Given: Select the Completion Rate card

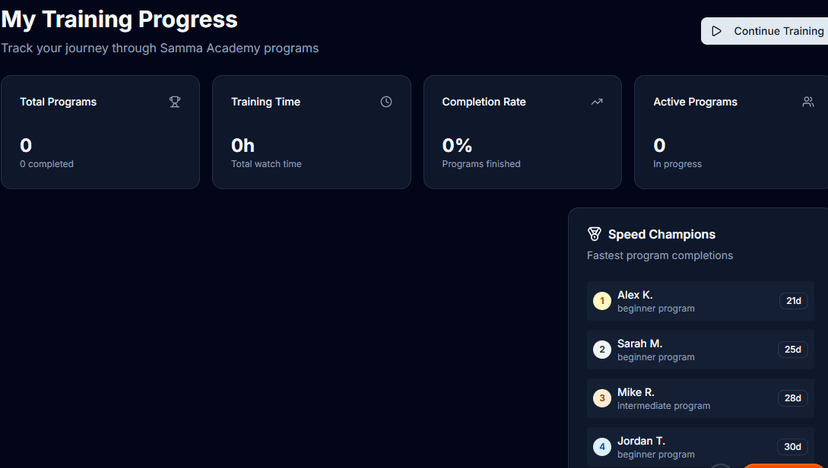Looking at the screenshot, I should [x=522, y=132].
